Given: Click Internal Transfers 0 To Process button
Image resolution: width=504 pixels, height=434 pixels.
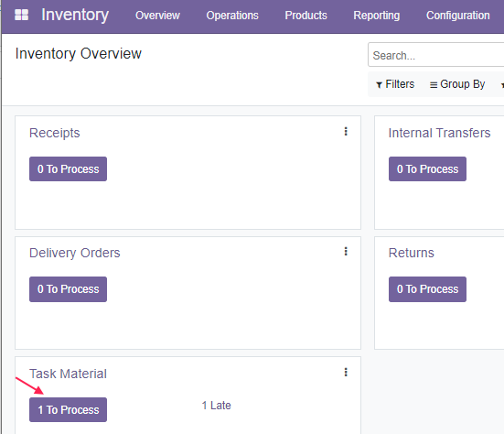Looking at the screenshot, I should [x=427, y=168].
